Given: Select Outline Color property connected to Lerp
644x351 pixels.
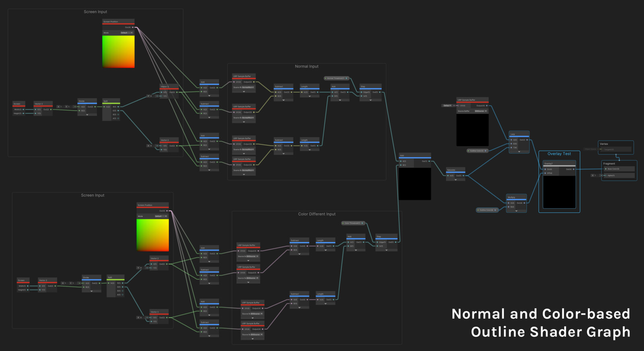Looking at the screenshot, I should click(477, 151).
